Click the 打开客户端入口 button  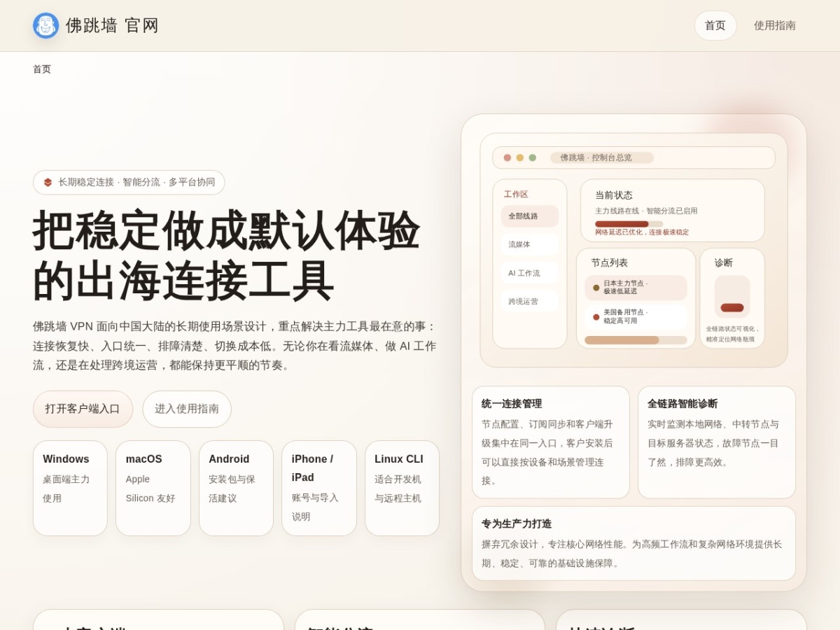83,409
